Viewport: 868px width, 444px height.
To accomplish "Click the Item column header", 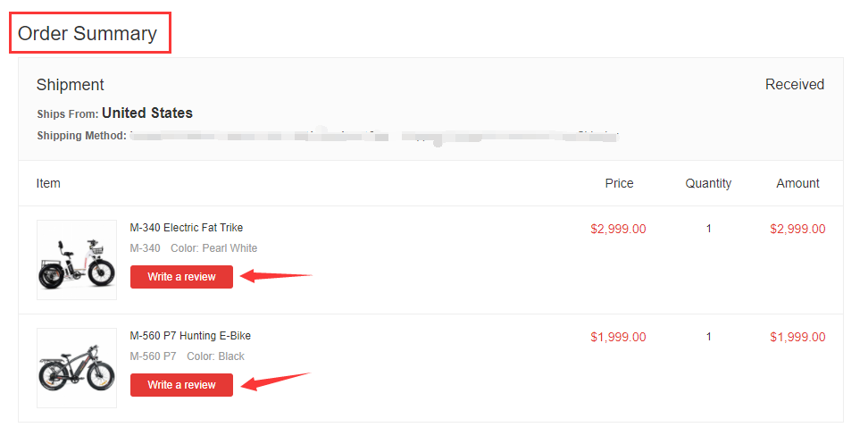I will click(48, 183).
